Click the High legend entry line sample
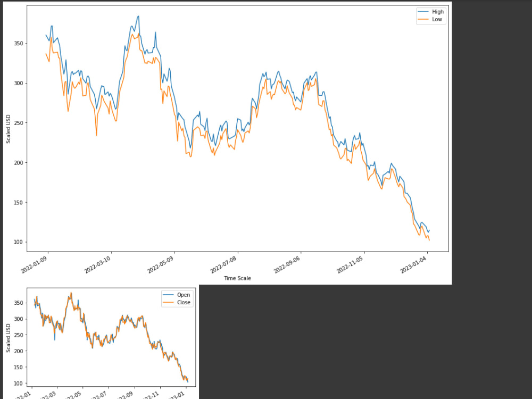This screenshot has width=532, height=399. pyautogui.click(x=423, y=11)
